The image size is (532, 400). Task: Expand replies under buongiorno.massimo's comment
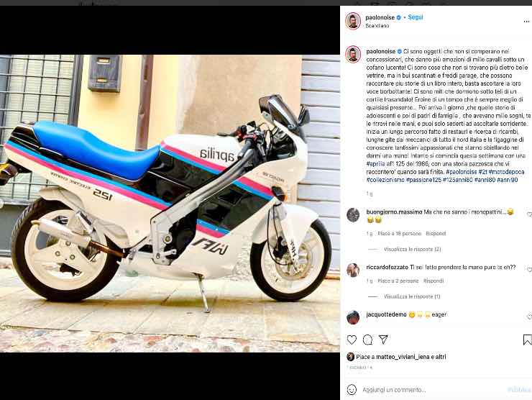coord(412,249)
